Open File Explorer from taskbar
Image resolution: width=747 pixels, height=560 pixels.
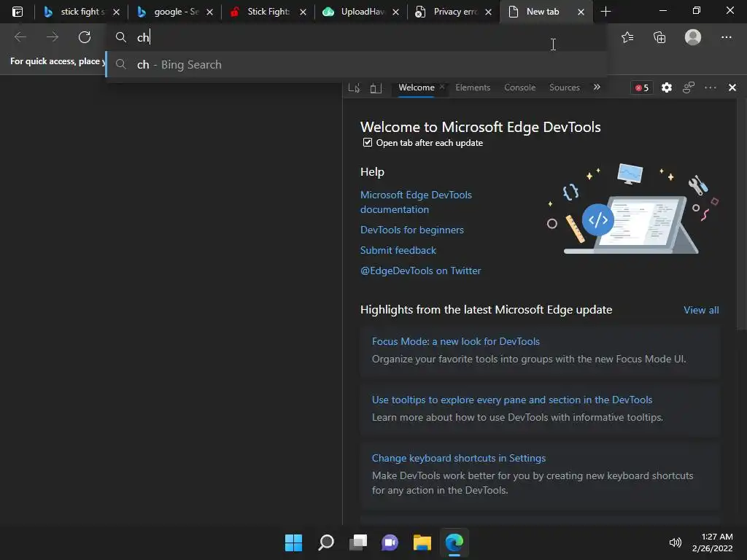click(x=422, y=542)
